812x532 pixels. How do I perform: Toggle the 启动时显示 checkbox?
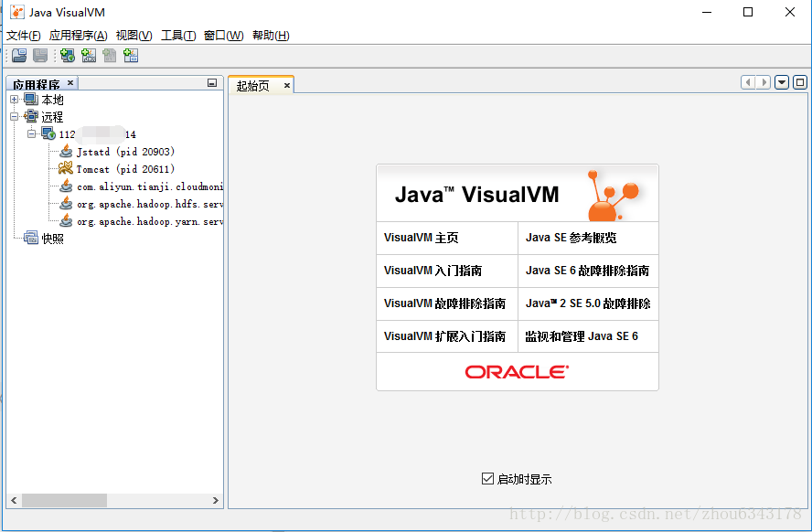487,479
